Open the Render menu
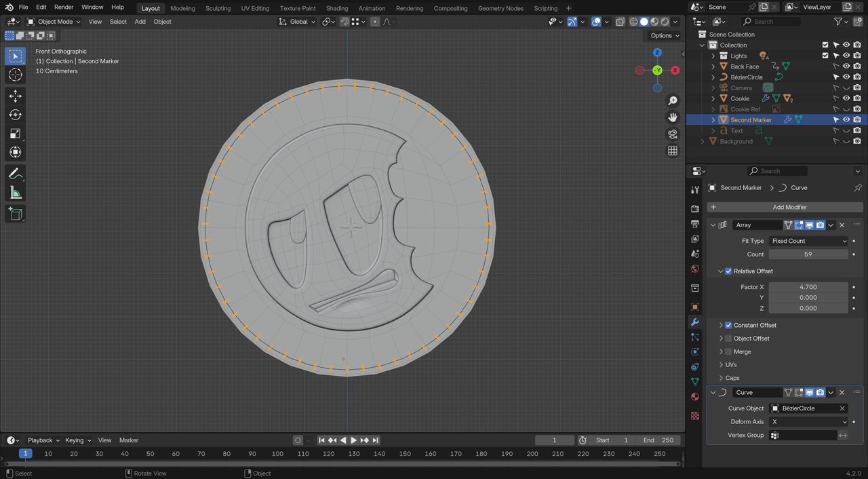 (64, 7)
